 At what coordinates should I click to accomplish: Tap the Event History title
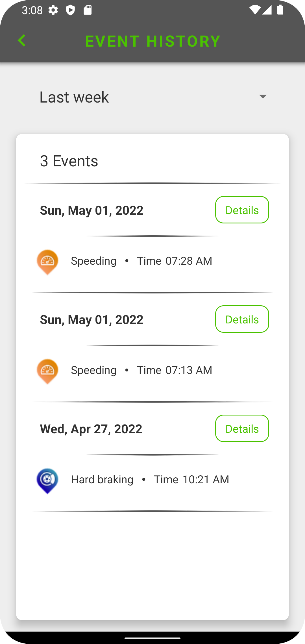[153, 41]
